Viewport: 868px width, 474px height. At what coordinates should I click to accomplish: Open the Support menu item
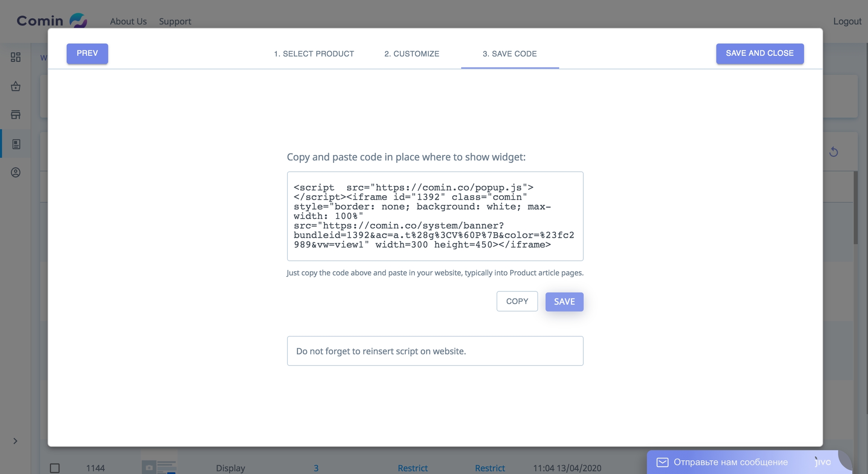pos(175,21)
